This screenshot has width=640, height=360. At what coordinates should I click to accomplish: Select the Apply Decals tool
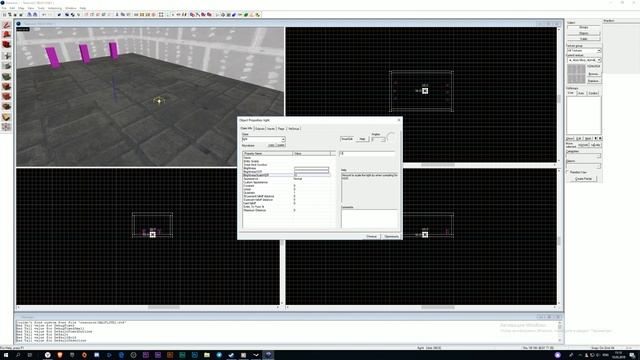pyautogui.click(x=6, y=97)
